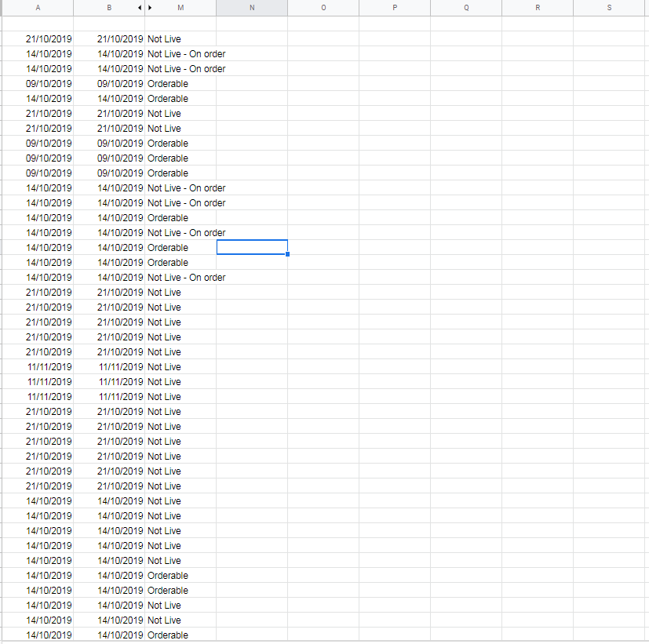Select the topmost '21/10/2019' cell in column A

[x=49, y=38]
